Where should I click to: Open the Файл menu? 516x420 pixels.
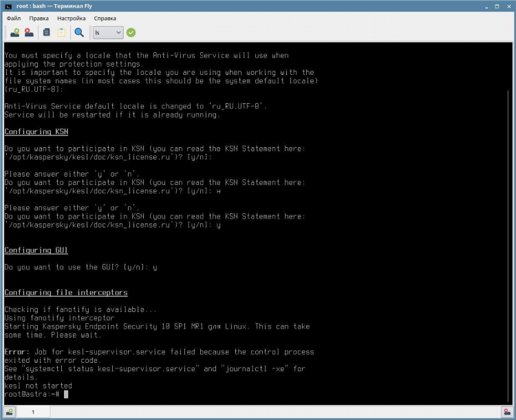click(14, 19)
